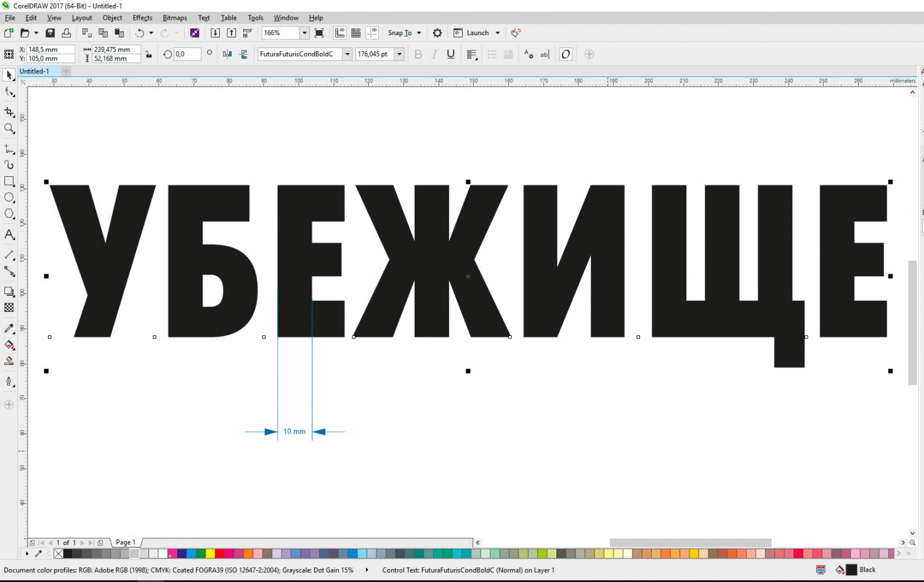Click the Export icon
Screen dimensions: 924x582
coord(232,33)
